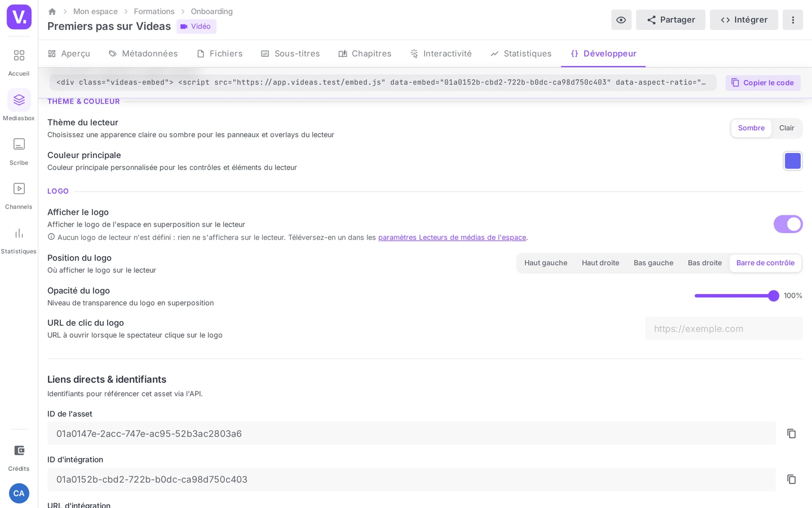812x508 pixels.
Task: Copy the asset ID value
Action: point(791,433)
